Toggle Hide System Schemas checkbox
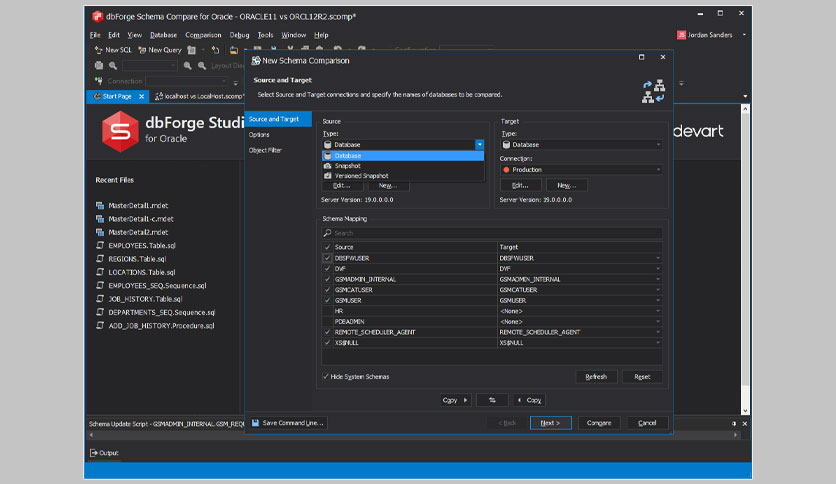Image resolution: width=836 pixels, height=484 pixels. coord(325,376)
